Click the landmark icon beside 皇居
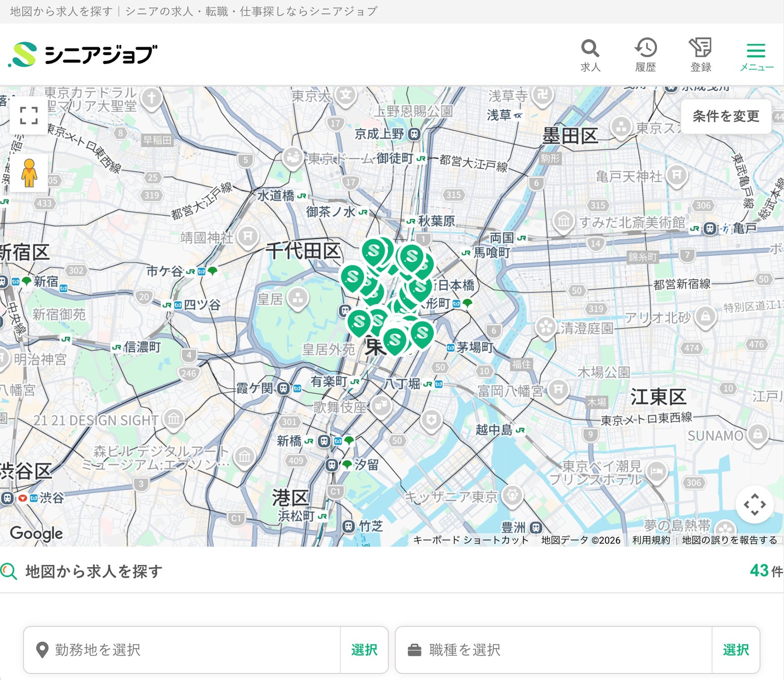The height and width of the screenshot is (680, 784). pyautogui.click(x=297, y=299)
